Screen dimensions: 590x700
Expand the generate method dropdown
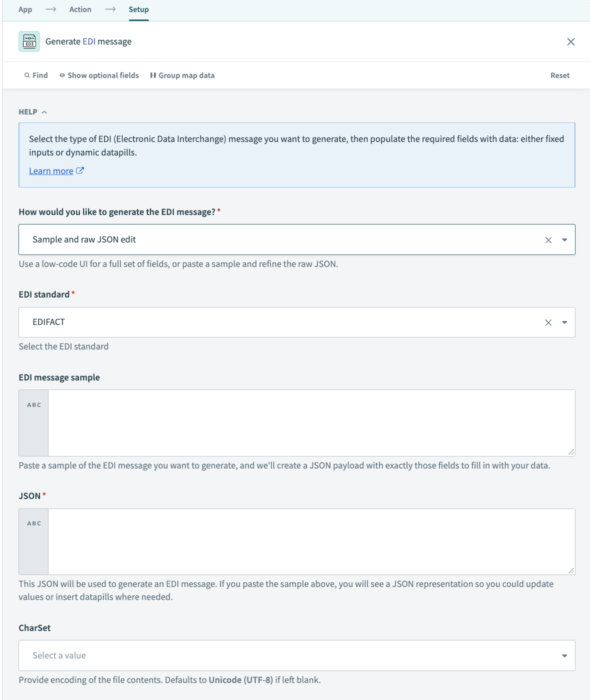pyautogui.click(x=564, y=239)
